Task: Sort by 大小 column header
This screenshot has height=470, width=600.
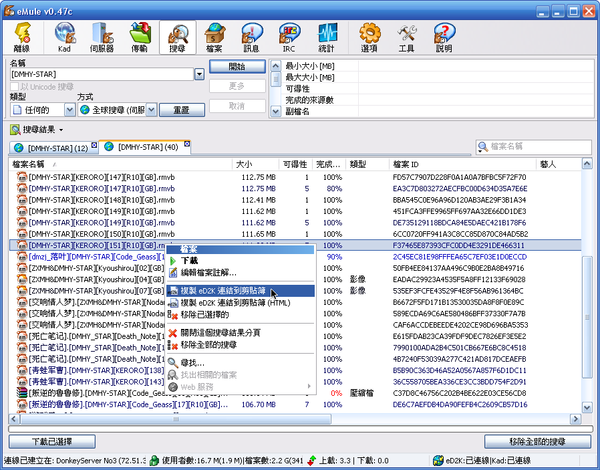Action: (255, 165)
